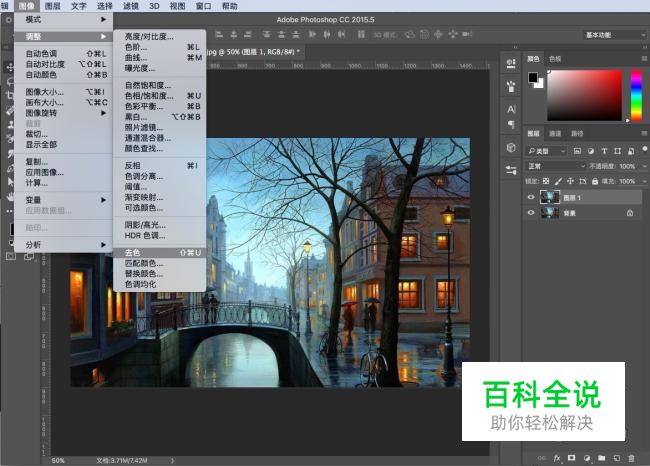Filter layers by adjustment layer icon
The width and height of the screenshot is (650, 466).
click(591, 151)
